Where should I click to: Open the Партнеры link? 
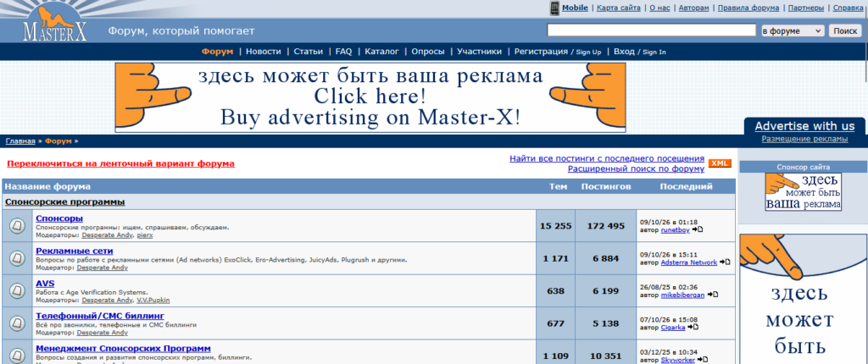[x=806, y=8]
